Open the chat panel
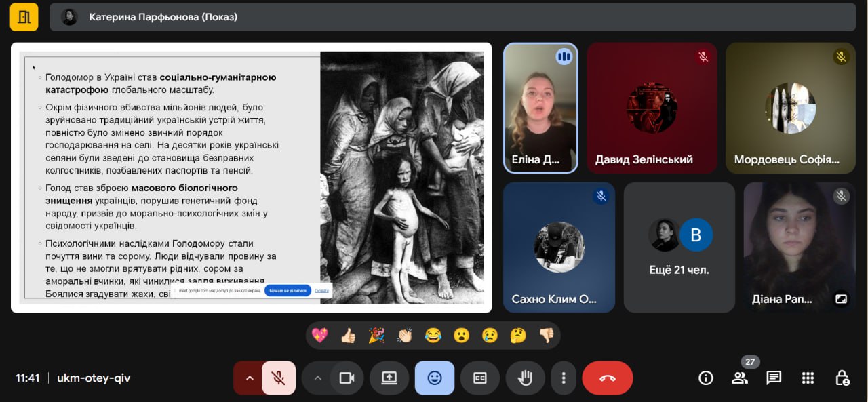 tap(774, 378)
